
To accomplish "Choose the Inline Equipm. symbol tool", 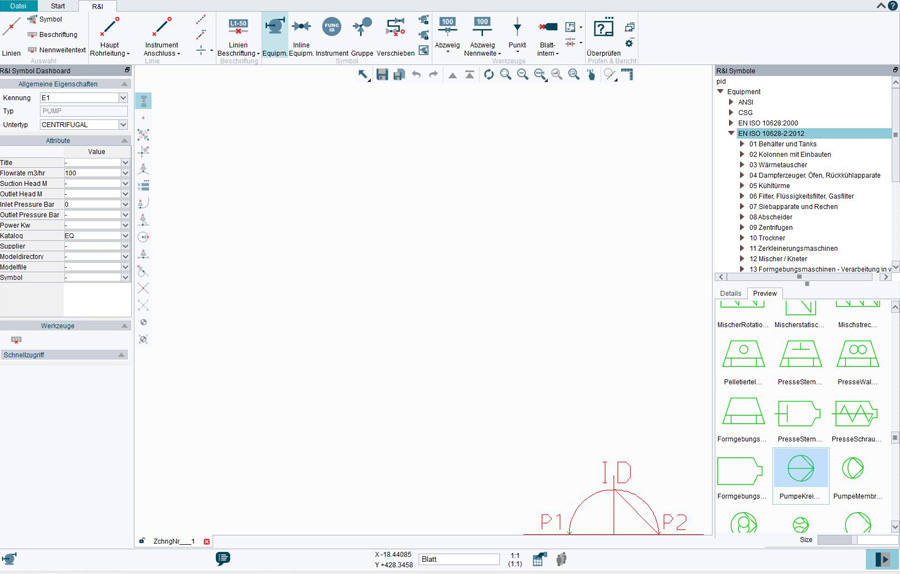I will pos(301,36).
